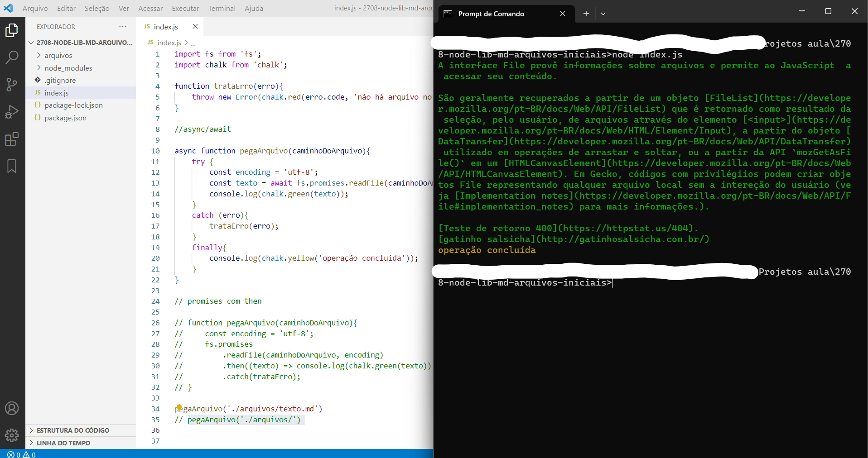Image resolution: width=868 pixels, height=458 pixels.
Task: Open the bookmarks icon in activity bar
Action: (x=12, y=166)
